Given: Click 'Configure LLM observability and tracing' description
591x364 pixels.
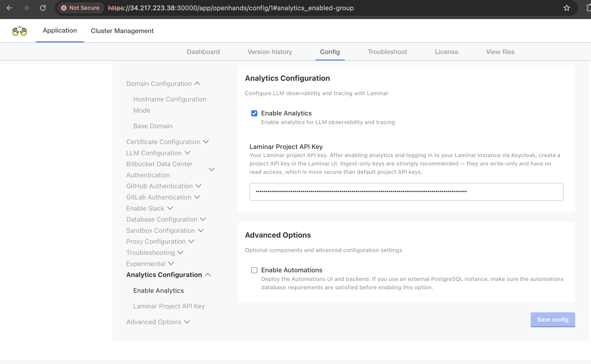Looking at the screenshot, I should click(x=316, y=93).
